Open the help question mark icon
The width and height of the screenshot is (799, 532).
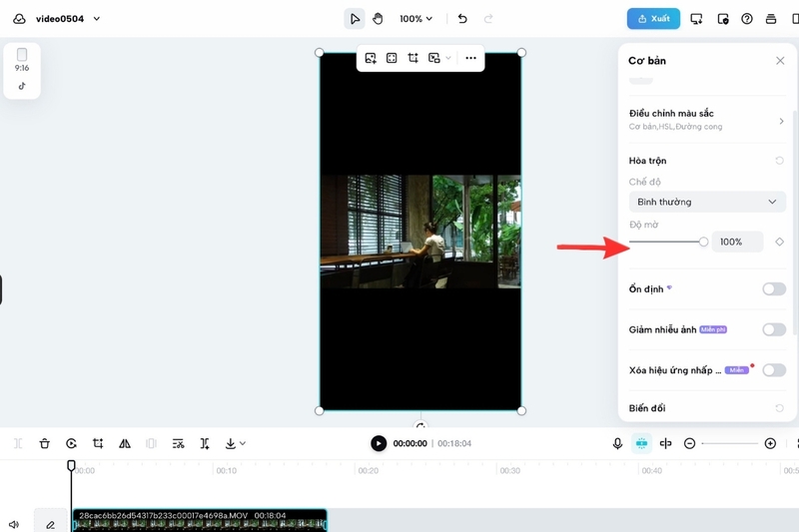click(x=747, y=19)
